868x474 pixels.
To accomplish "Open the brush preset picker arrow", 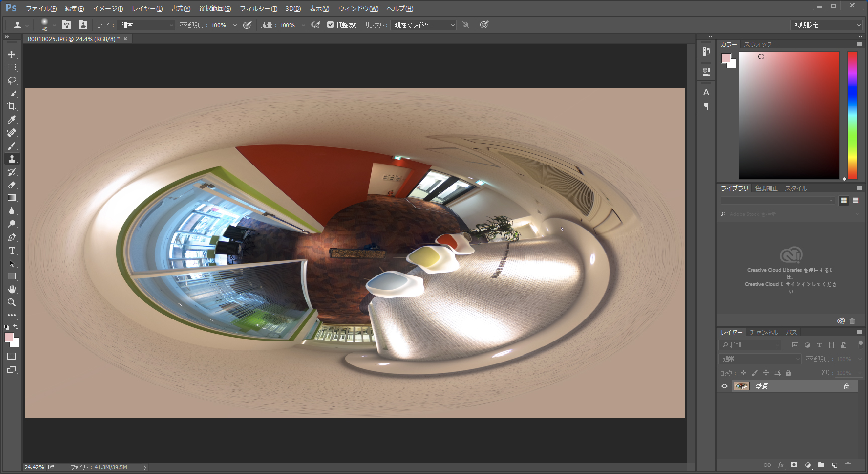I will pos(54,25).
